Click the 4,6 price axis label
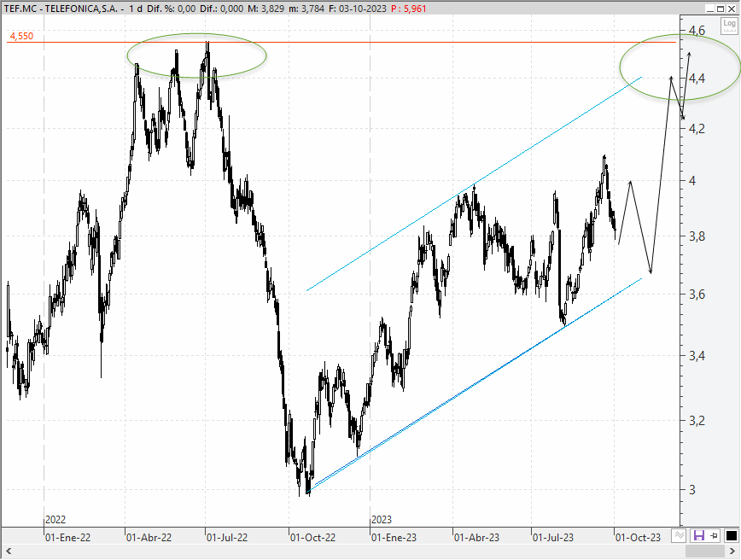 pyautogui.click(x=697, y=31)
